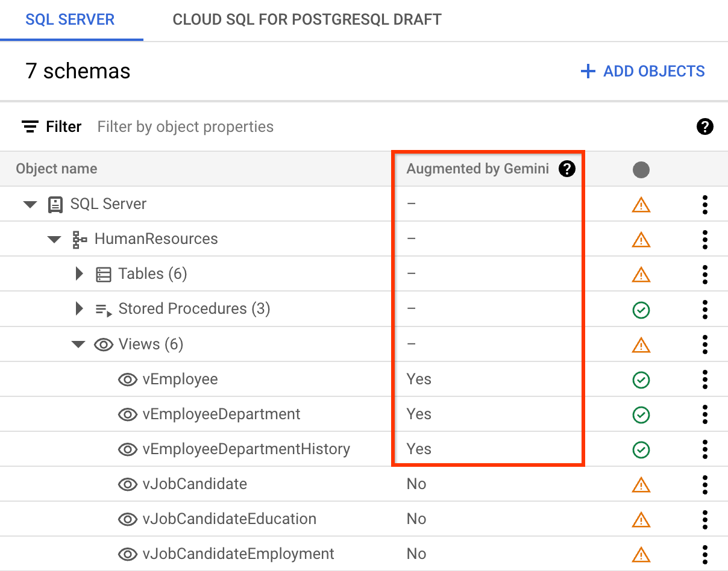Switch to the CLOUD SQL FOR POSTGRESQL DRAFT tab

tap(306, 19)
